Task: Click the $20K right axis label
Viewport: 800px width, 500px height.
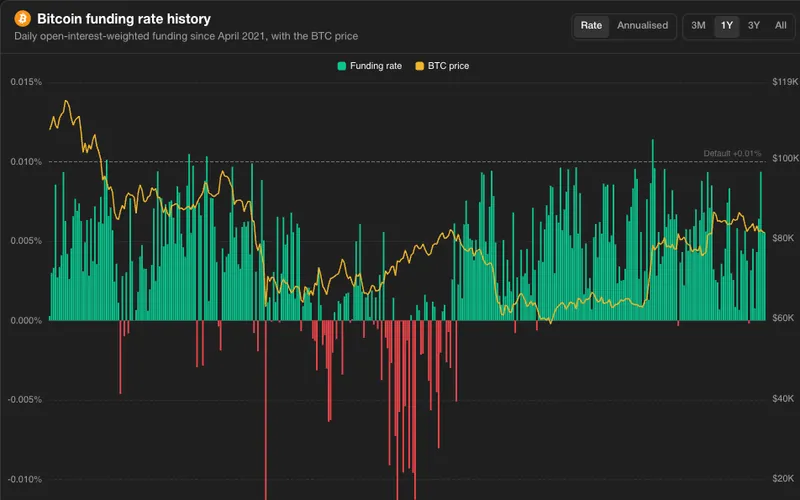Action: 783,478
